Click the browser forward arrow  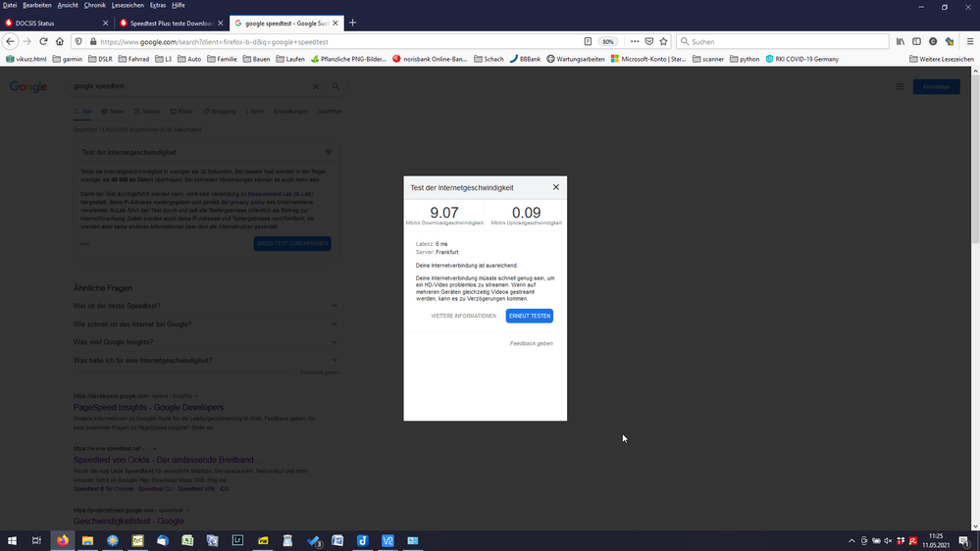tap(26, 42)
